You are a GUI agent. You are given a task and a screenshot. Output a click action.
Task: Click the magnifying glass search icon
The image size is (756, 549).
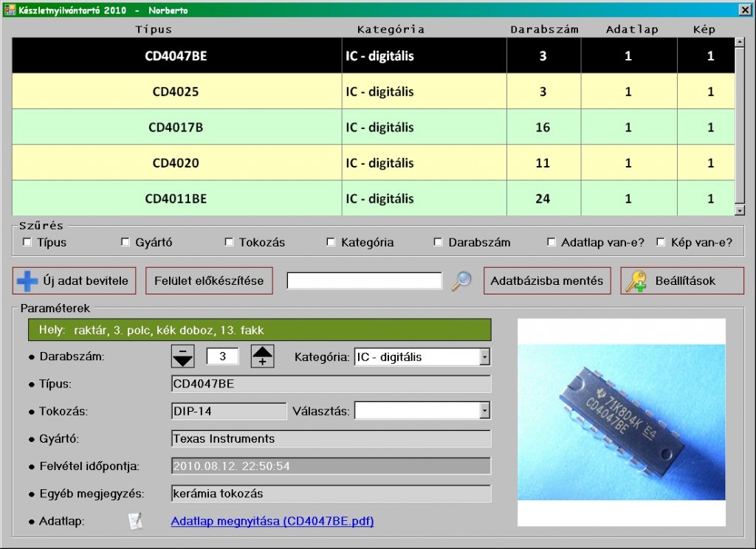point(461,281)
